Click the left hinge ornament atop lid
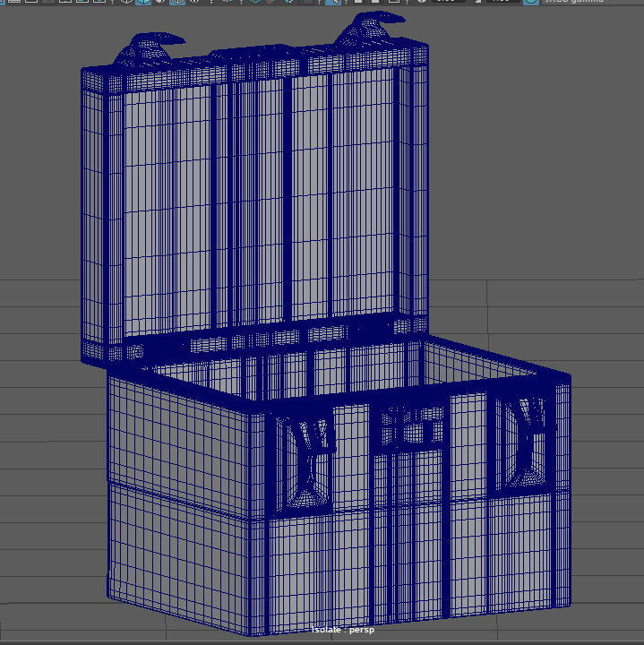Screen dimensions: 644x645 tap(149, 47)
